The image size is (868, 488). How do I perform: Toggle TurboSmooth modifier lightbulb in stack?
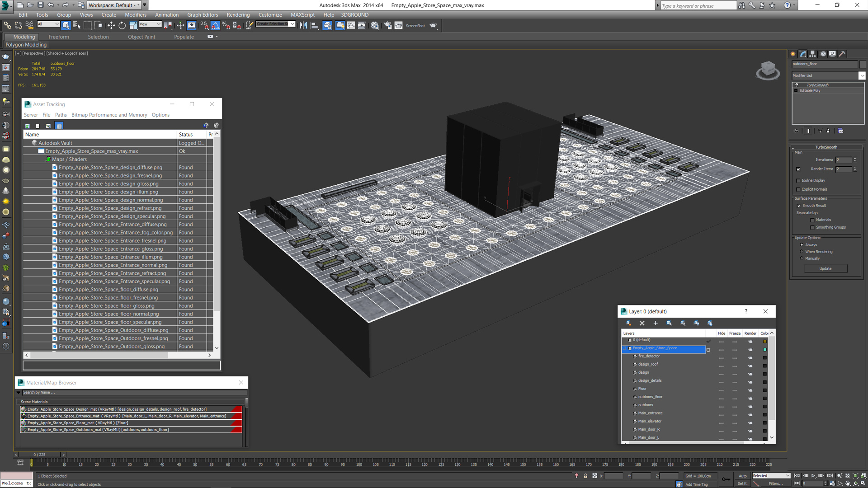point(797,85)
